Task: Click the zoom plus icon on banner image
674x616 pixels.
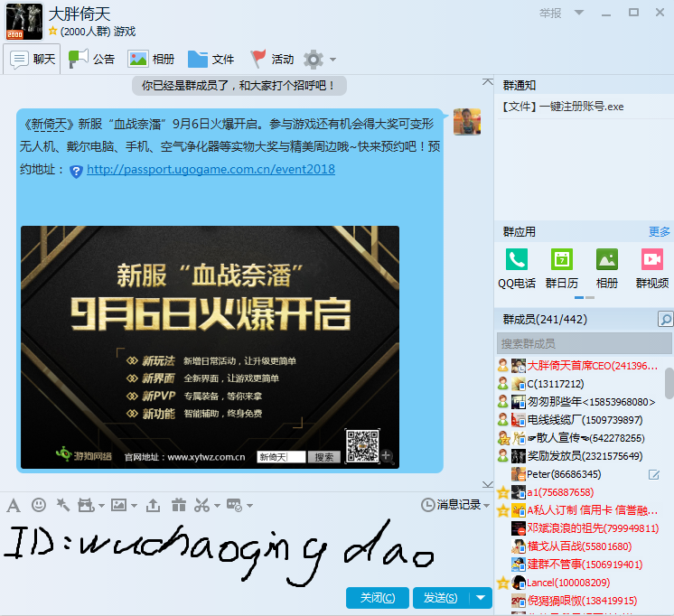Action: click(387, 455)
